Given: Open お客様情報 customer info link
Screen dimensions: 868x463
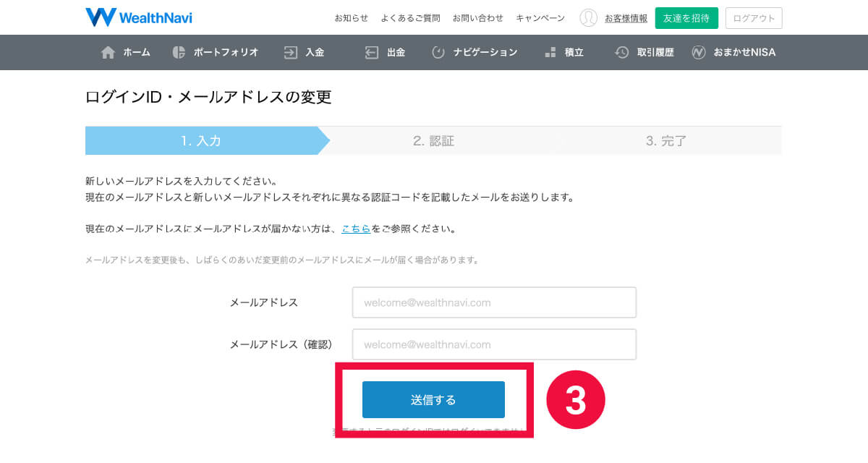Looking at the screenshot, I should point(626,18).
